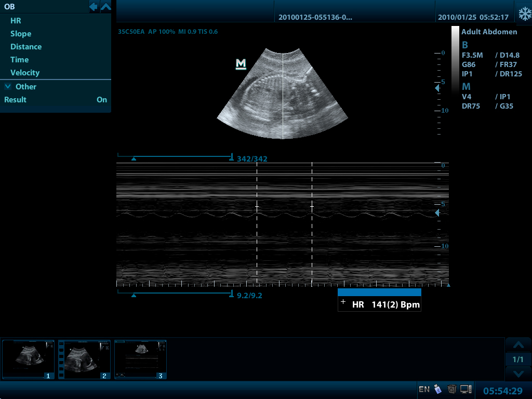Open the recycle bin icon in status bar
This screenshot has height=399, width=532.
coord(452,389)
